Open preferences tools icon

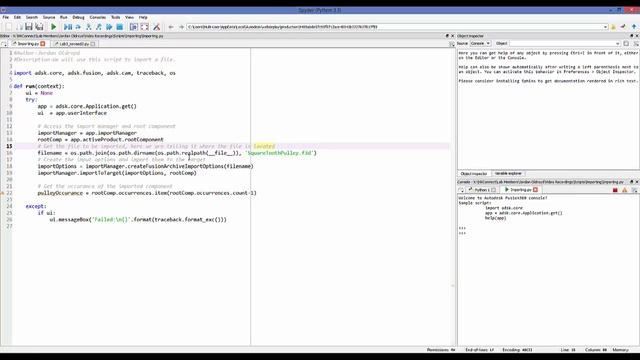click(156, 27)
